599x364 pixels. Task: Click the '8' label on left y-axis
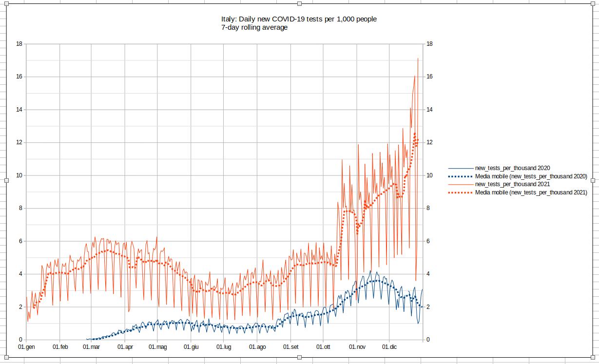pyautogui.click(x=20, y=208)
